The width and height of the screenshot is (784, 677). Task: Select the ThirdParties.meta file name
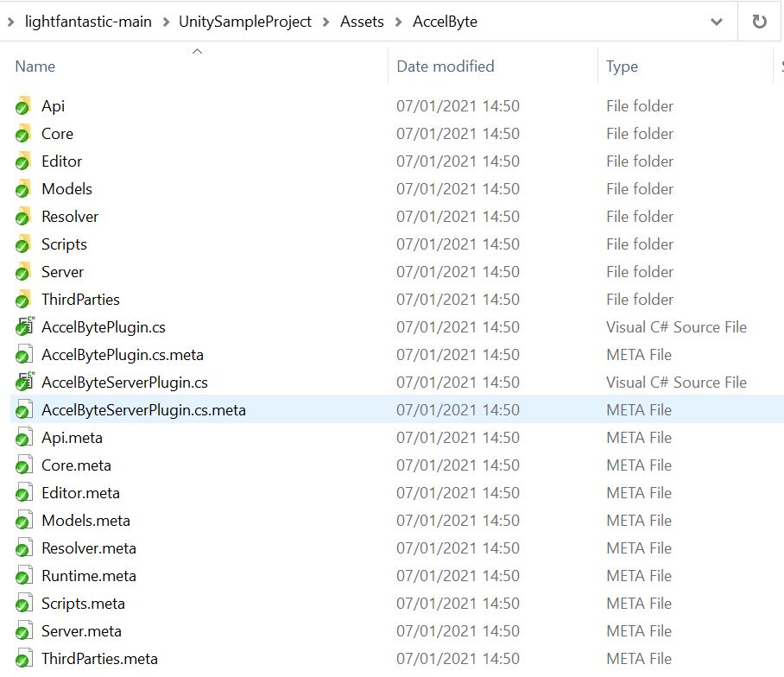click(x=99, y=659)
